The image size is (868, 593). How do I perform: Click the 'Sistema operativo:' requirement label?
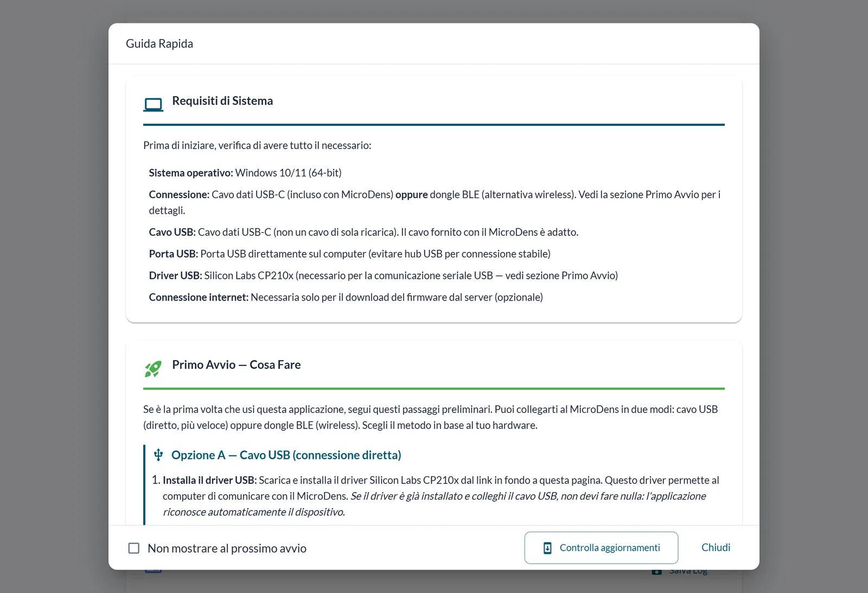pos(191,173)
